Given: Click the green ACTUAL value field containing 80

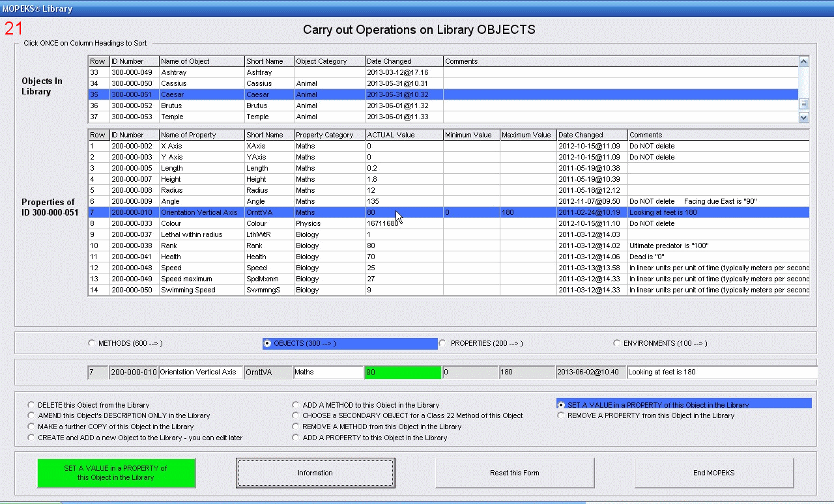Looking at the screenshot, I should click(403, 372).
